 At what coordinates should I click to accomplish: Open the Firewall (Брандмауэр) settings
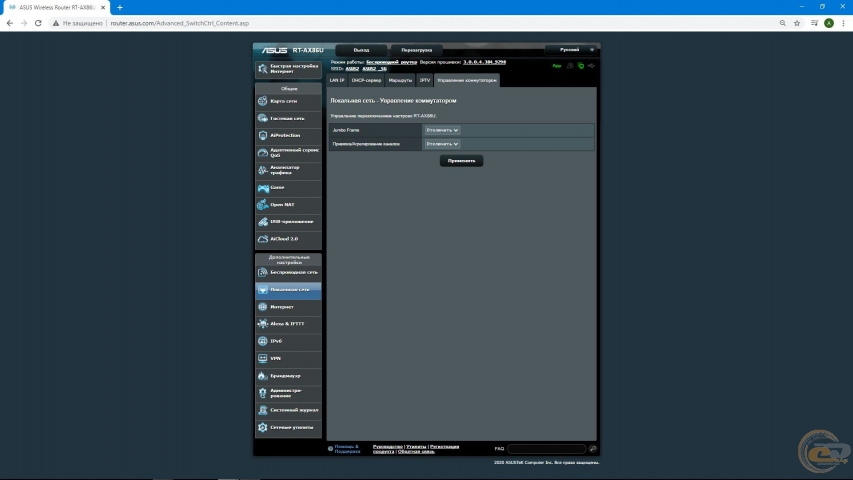(288, 376)
